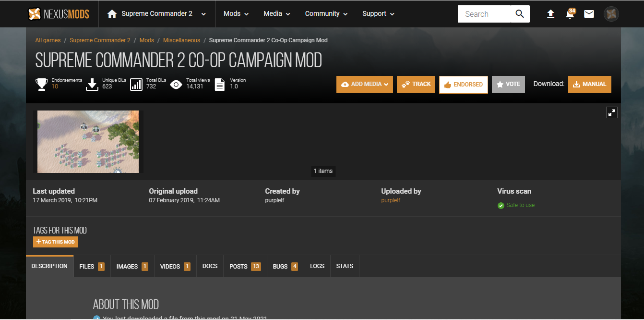
Task: Expand the Supreme Commander 2 game dropdown
Action: pos(203,14)
